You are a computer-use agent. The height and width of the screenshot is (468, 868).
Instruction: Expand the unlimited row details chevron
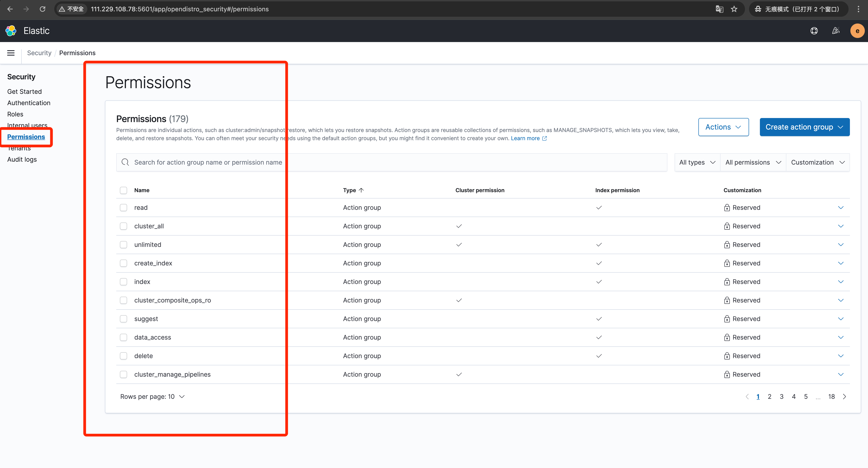point(841,245)
